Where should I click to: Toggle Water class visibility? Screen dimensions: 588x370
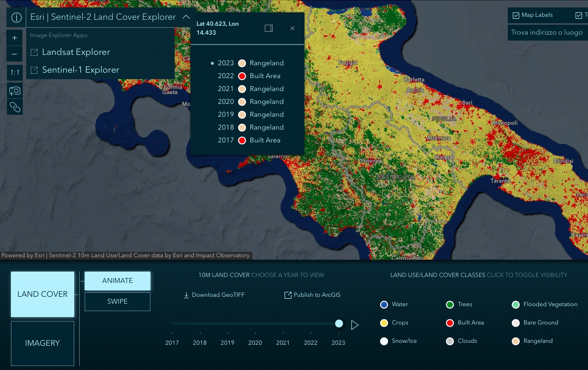394,304
